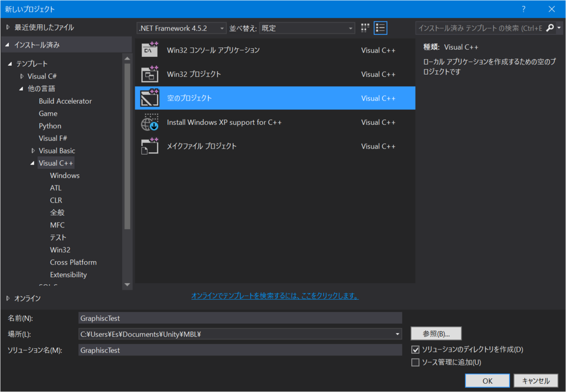The image size is (566, 392).
Task: Click the Win32 console application template icon
Action: (x=150, y=50)
